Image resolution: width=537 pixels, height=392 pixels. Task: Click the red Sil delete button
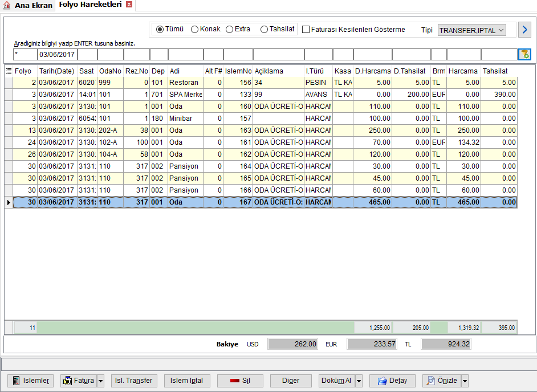(240, 381)
